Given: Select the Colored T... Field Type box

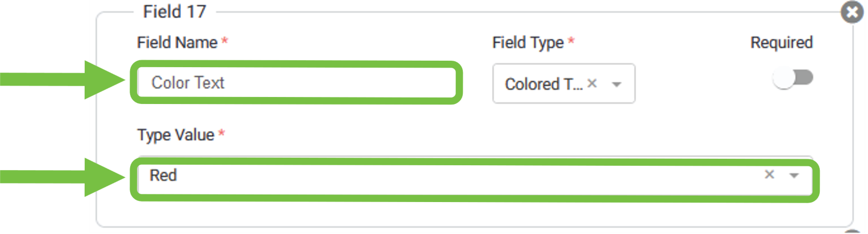Looking at the screenshot, I should pos(544,84).
